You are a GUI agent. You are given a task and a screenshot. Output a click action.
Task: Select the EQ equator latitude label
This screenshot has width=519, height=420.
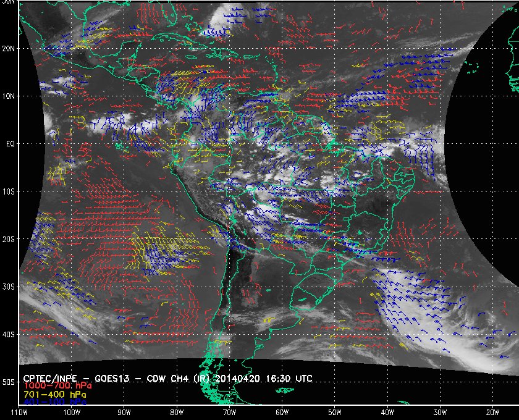pyautogui.click(x=11, y=144)
